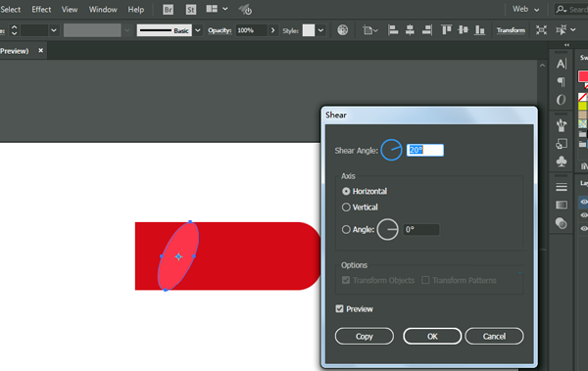
Task: Click the red fill color swatch
Action: (583, 76)
